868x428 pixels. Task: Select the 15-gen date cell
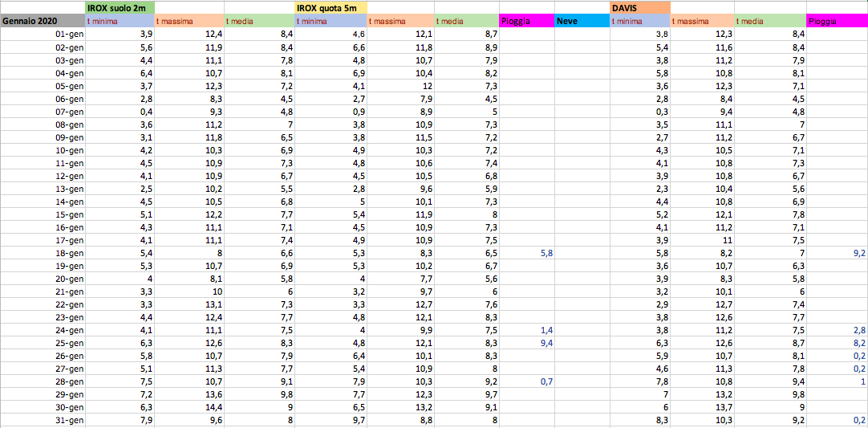tap(43, 214)
